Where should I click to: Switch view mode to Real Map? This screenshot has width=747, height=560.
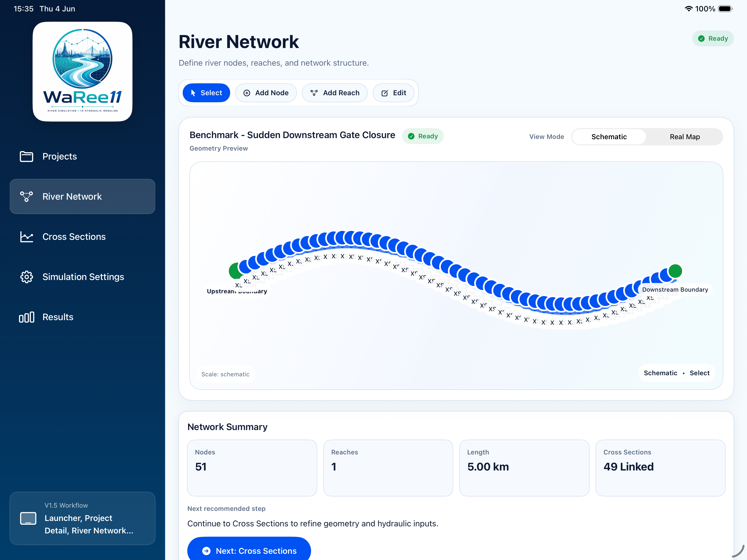click(685, 137)
